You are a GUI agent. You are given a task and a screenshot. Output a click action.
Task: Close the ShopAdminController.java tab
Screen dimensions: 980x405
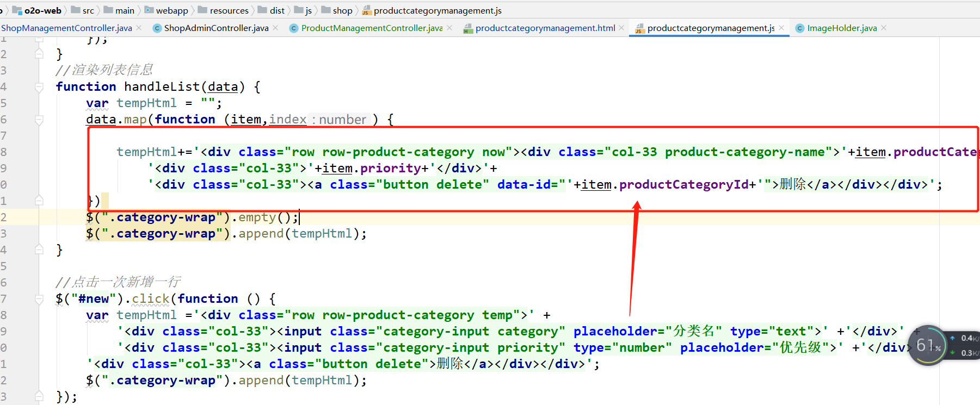pos(275,28)
